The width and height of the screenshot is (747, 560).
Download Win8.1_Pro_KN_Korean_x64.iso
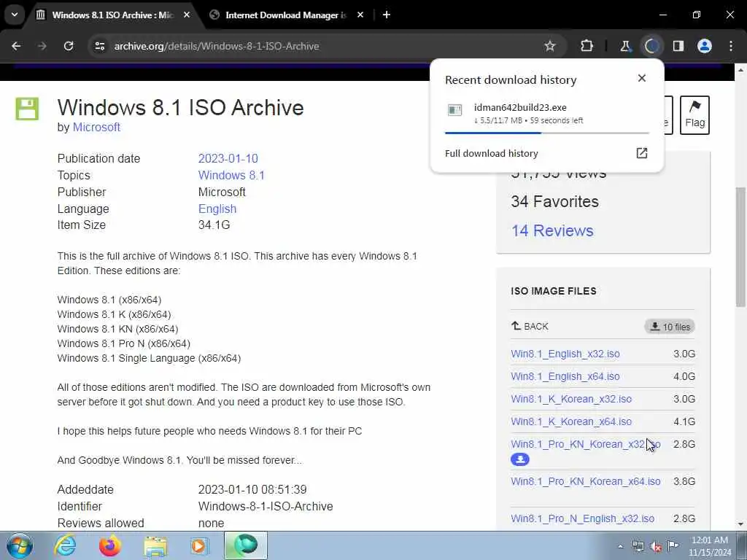586,481
